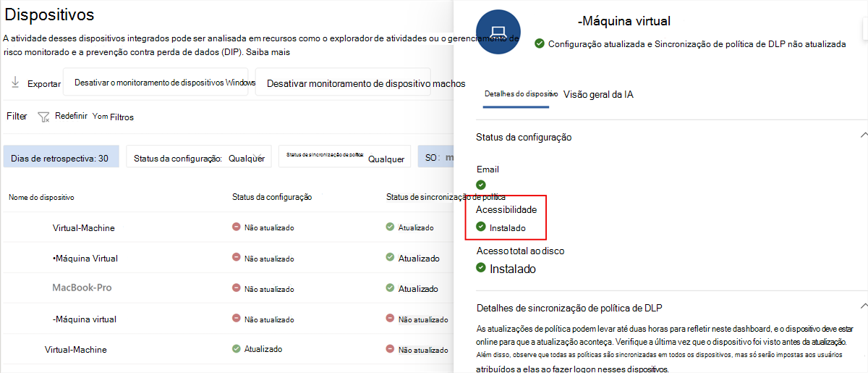Viewport: 868px width, 373px height.
Task: Click the Email label in configuration status
Action: [488, 169]
